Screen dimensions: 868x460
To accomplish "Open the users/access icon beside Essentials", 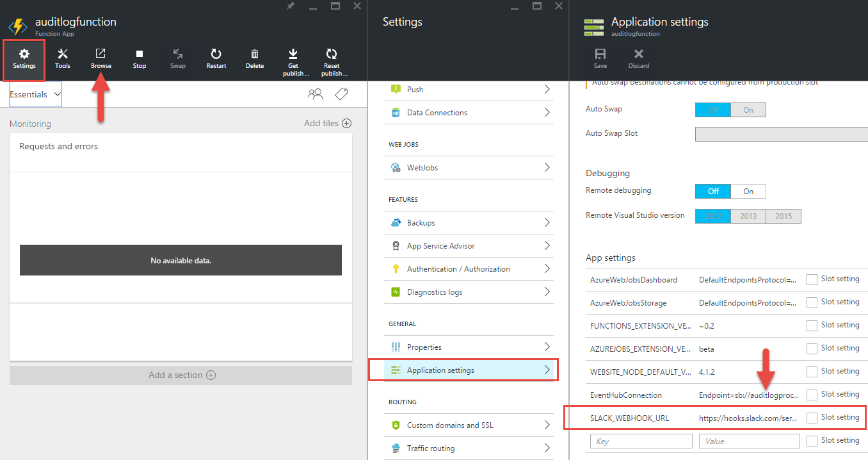I will click(x=316, y=95).
